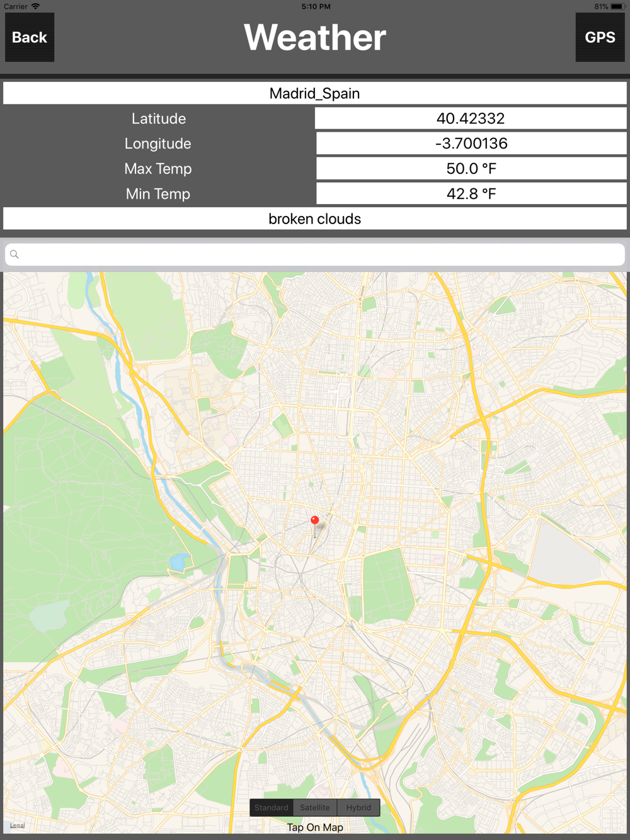Screen dimensions: 630x840
Task: Click the Latitude label
Action: point(159,118)
